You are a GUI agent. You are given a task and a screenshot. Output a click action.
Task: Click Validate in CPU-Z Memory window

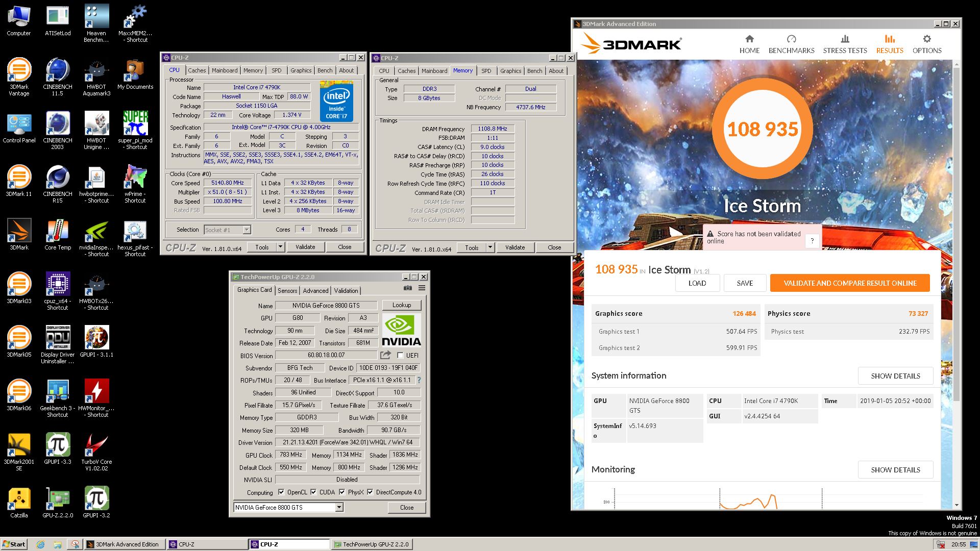(x=515, y=247)
